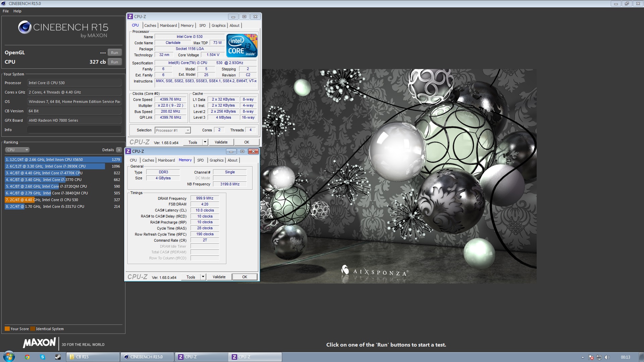Click the taskbar clock showing 00:13
644x362 pixels.
point(625,357)
